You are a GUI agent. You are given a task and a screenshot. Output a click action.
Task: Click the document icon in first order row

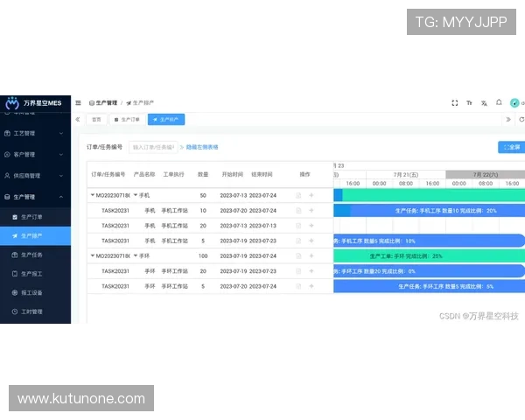298,195
